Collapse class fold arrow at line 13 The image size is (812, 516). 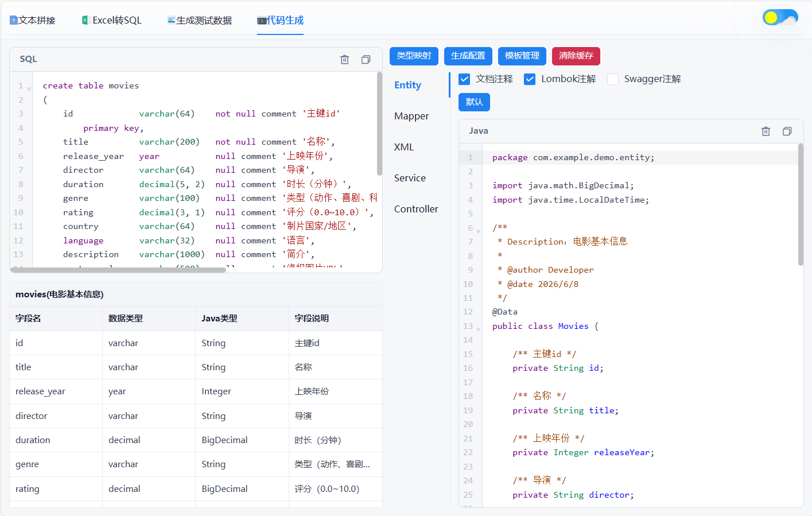(x=478, y=328)
